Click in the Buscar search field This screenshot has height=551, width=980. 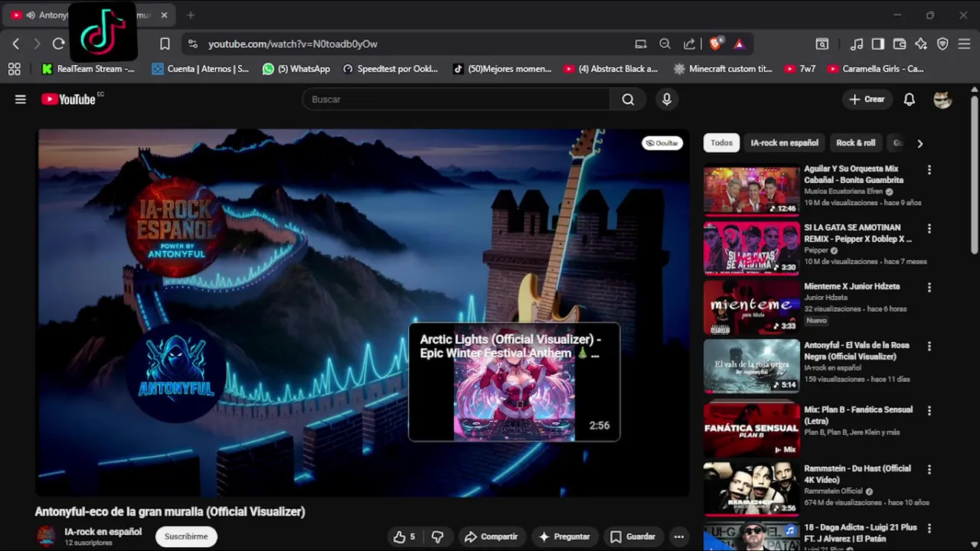pyautogui.click(x=456, y=99)
